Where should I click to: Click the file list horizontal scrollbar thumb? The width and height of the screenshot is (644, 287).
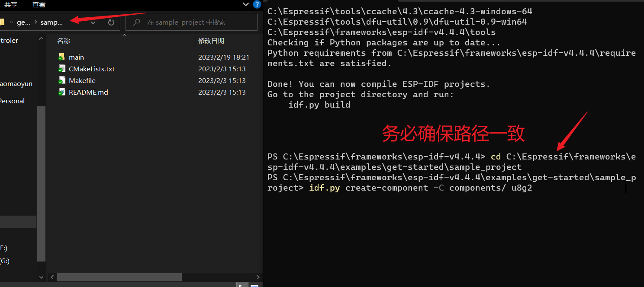tap(119, 277)
